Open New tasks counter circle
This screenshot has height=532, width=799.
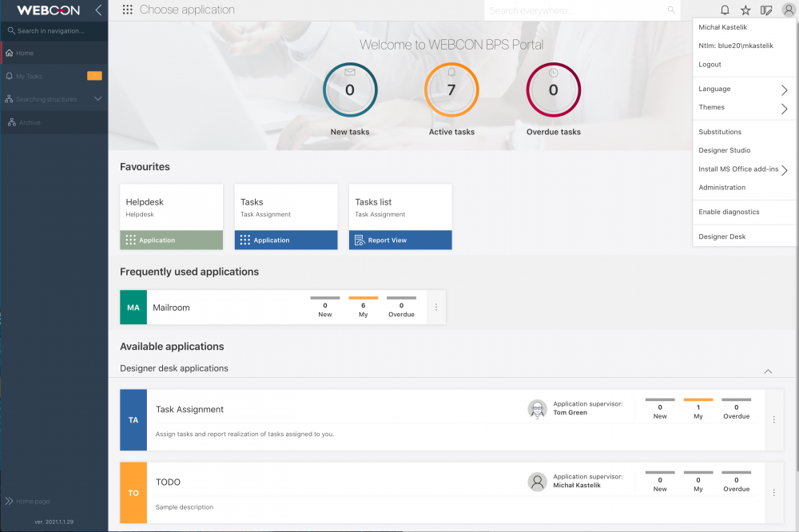tap(350, 89)
